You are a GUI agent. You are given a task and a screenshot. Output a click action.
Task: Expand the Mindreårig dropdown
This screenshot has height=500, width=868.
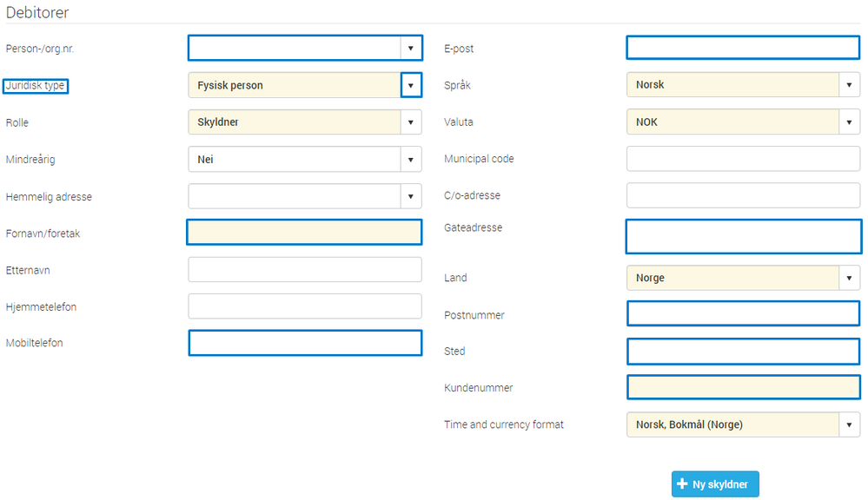tap(411, 160)
